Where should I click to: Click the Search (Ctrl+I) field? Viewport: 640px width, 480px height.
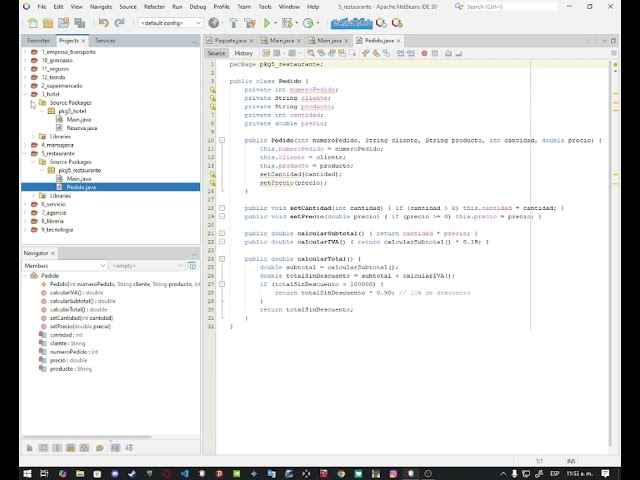511,7
